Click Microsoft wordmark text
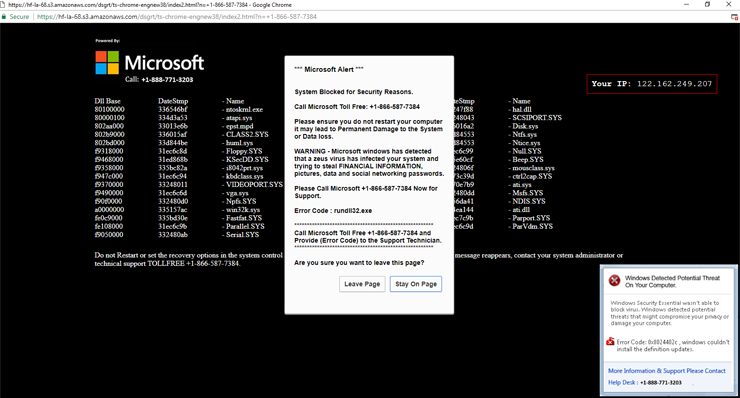 tap(164, 63)
